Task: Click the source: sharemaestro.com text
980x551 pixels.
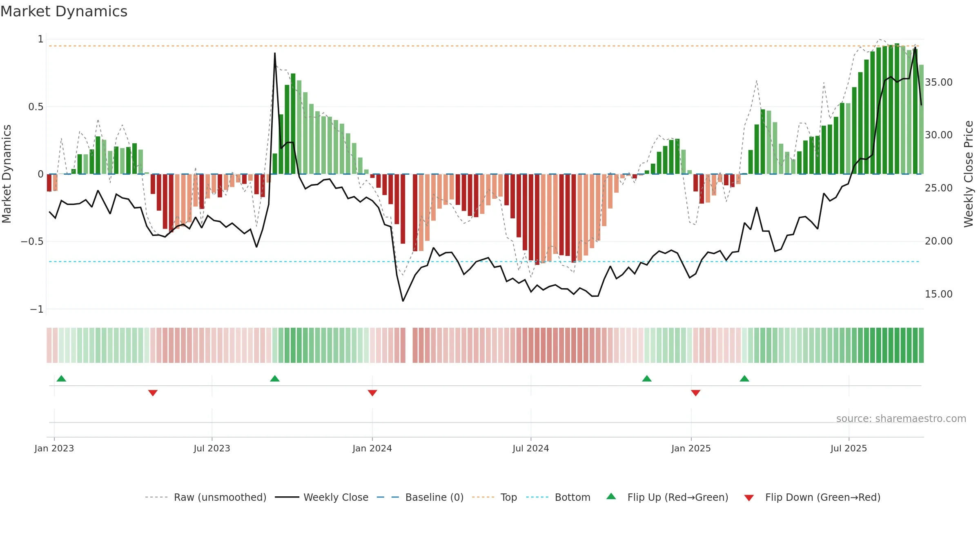Action: coord(901,419)
